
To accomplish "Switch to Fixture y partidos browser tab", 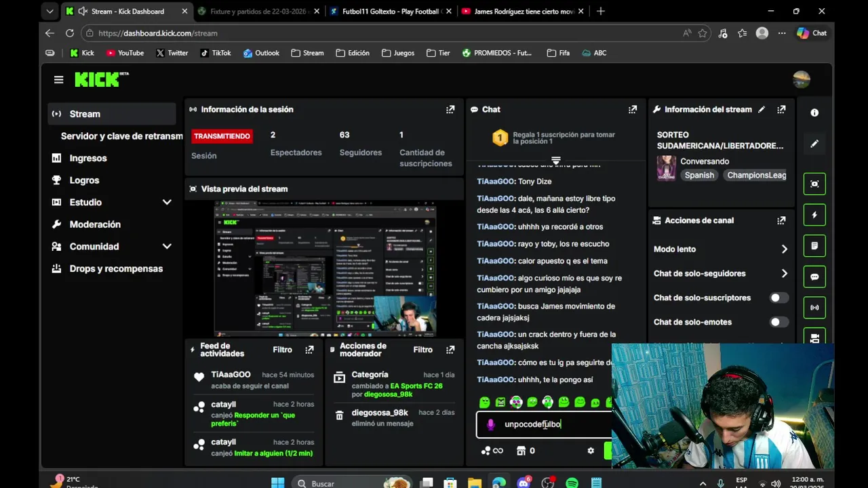I will point(258,12).
